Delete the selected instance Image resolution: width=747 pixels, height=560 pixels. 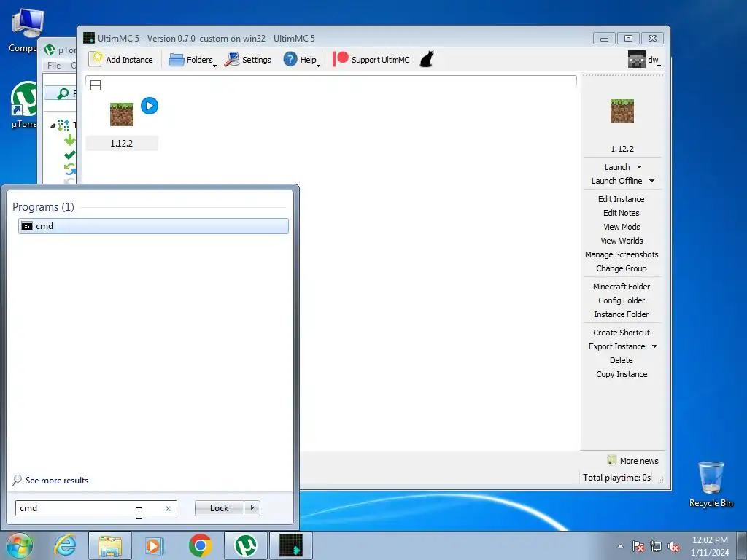(x=622, y=360)
